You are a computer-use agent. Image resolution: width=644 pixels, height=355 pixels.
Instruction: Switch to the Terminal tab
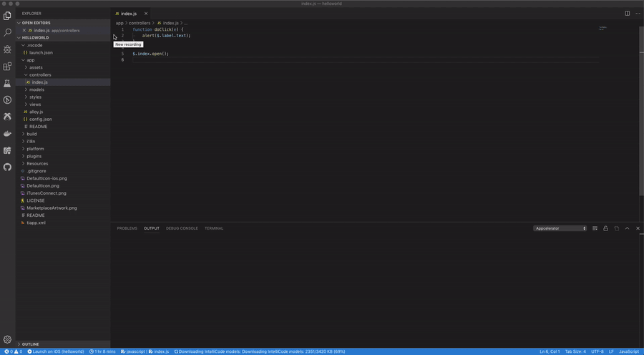(213, 228)
